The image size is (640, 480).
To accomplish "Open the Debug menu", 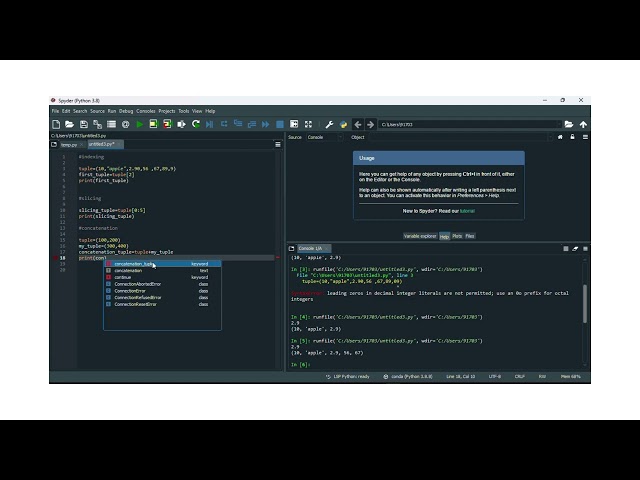I will tap(126, 111).
